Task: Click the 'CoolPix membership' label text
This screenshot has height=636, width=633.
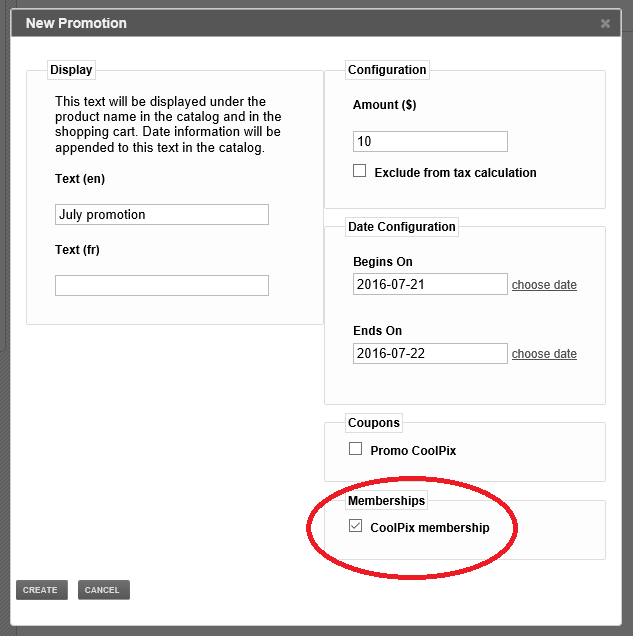Action: [x=430, y=528]
